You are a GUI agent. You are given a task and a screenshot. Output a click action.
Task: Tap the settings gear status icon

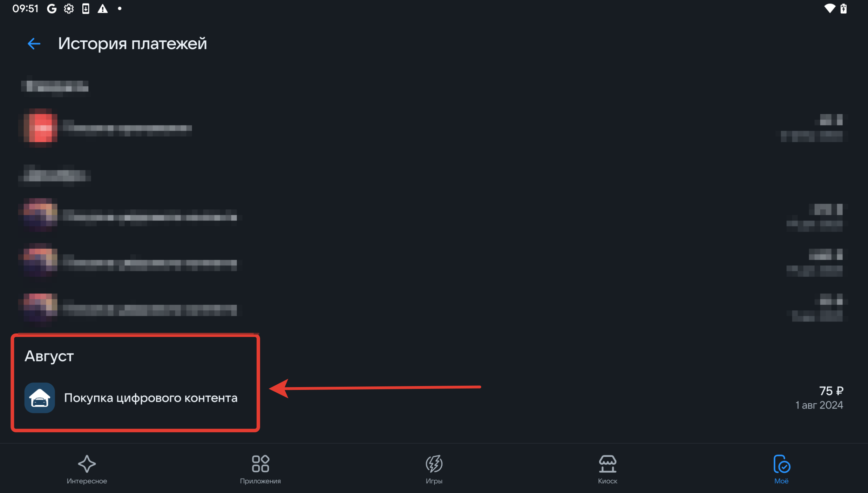(69, 9)
